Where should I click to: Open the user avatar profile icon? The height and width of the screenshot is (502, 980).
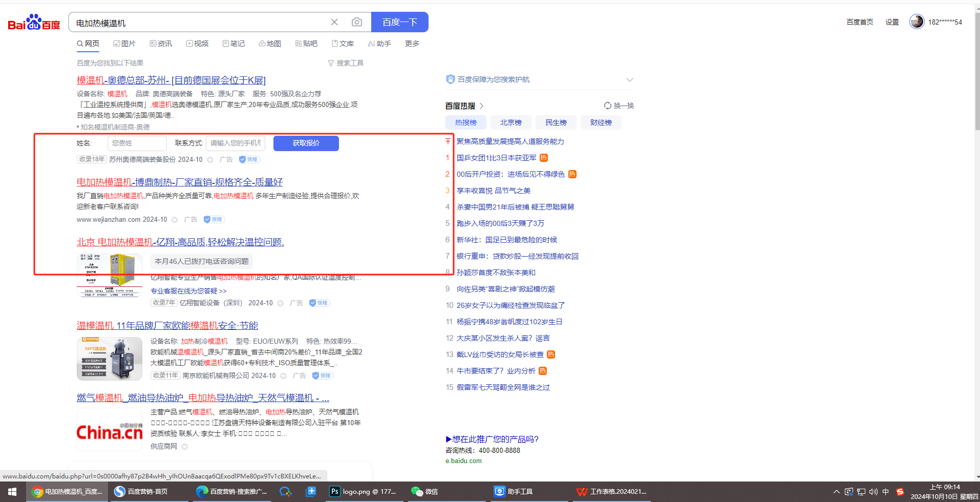coord(917,22)
